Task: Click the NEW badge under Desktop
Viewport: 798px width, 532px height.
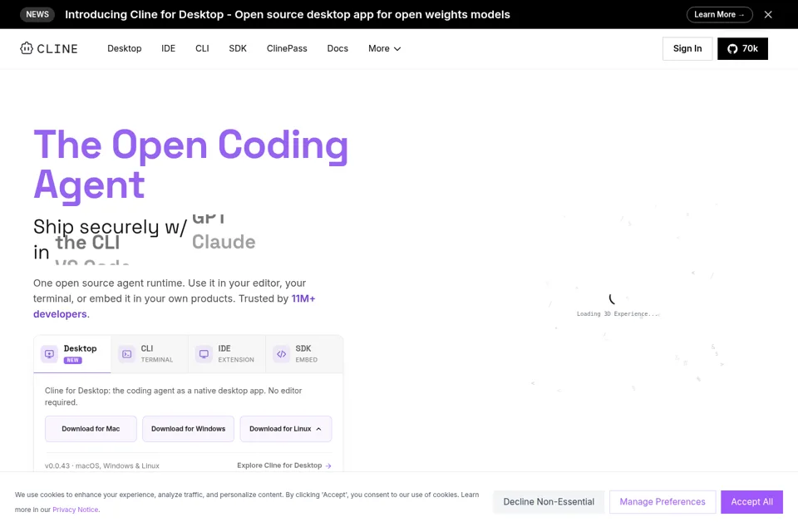Action: click(73, 360)
